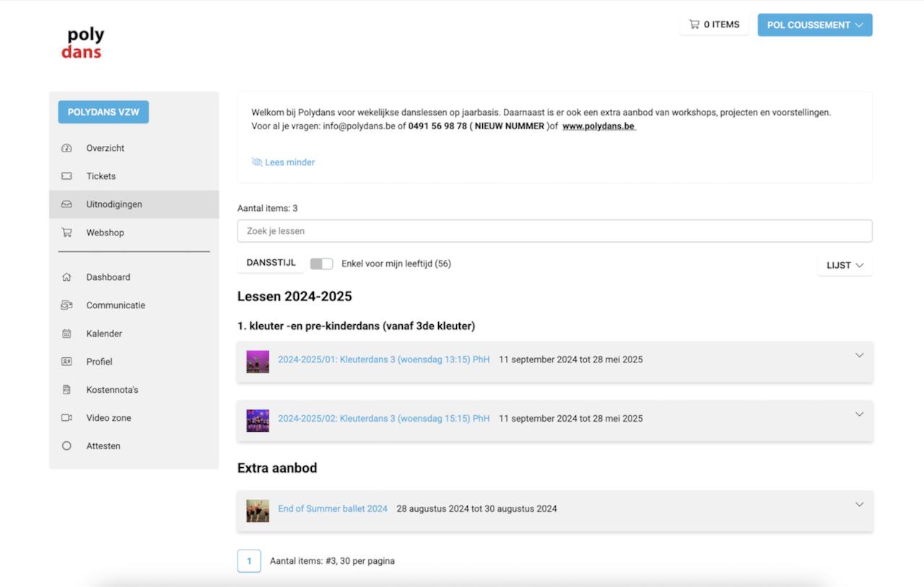Viewport: 924px width, 587px height.
Task: Click the Video zone camera icon
Action: click(67, 418)
